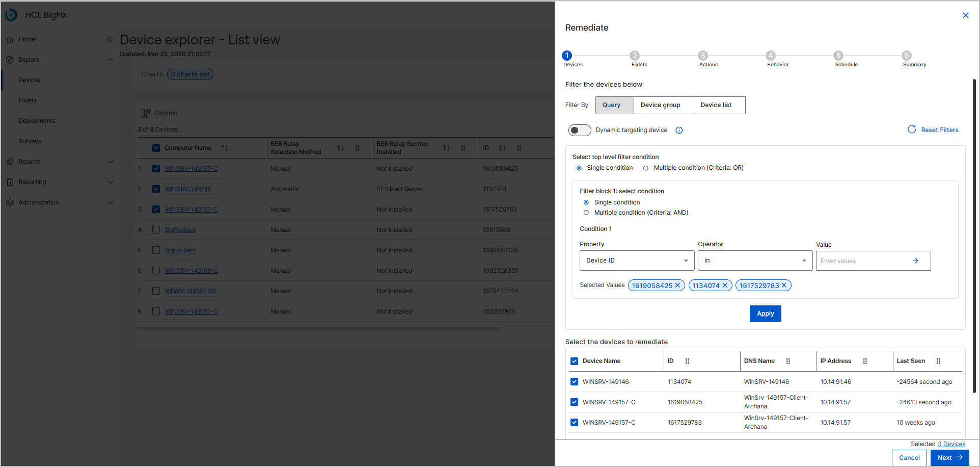The height and width of the screenshot is (467, 980).
Task: Open the IP Address column options menu
Action: pos(865,361)
